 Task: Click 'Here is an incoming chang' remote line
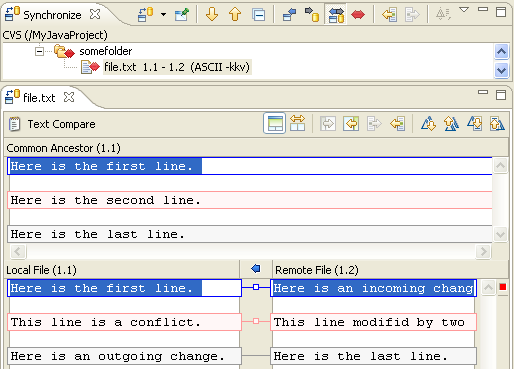373,288
